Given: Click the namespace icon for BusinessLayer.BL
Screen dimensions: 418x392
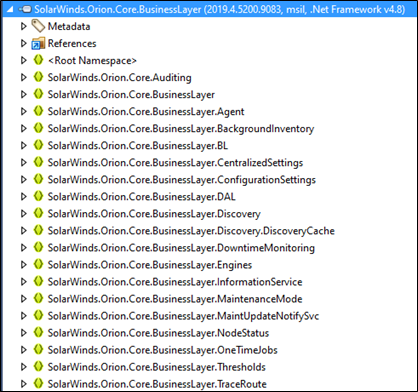Looking at the screenshot, I should [38, 145].
